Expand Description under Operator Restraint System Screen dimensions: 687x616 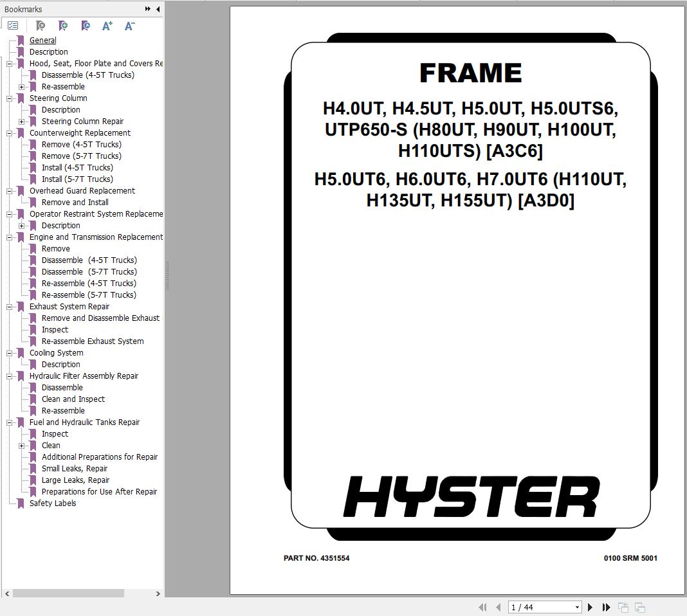tap(21, 226)
